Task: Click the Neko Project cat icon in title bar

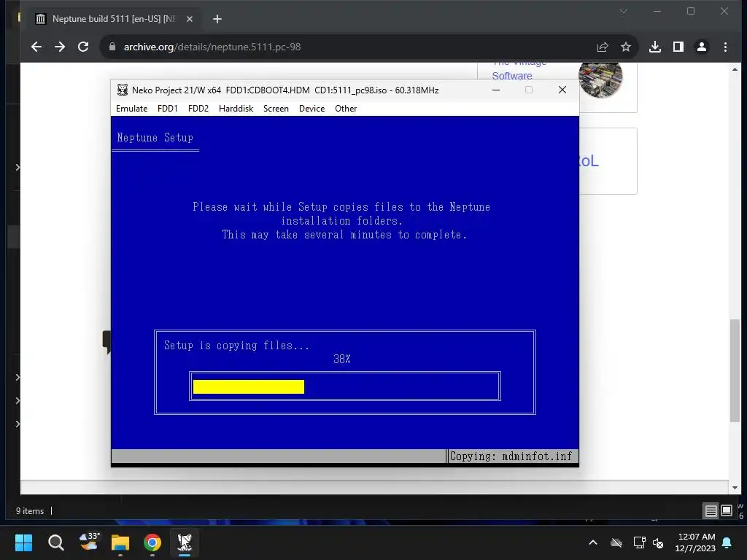Action: [123, 90]
